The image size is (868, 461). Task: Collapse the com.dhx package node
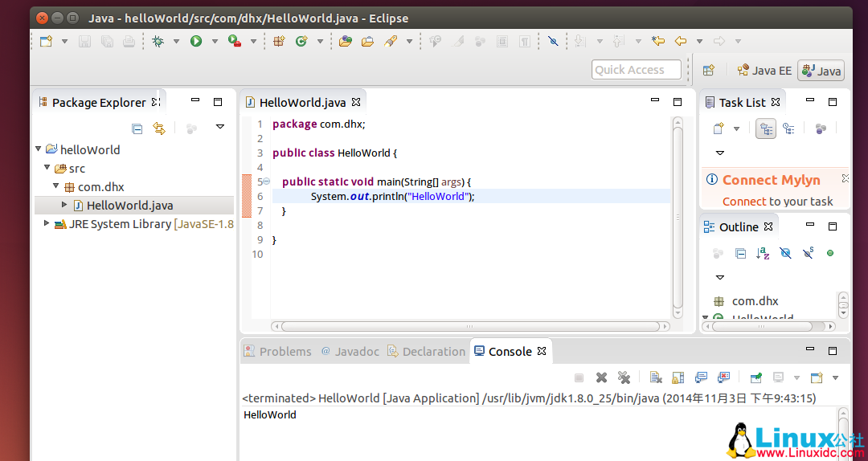(56, 186)
